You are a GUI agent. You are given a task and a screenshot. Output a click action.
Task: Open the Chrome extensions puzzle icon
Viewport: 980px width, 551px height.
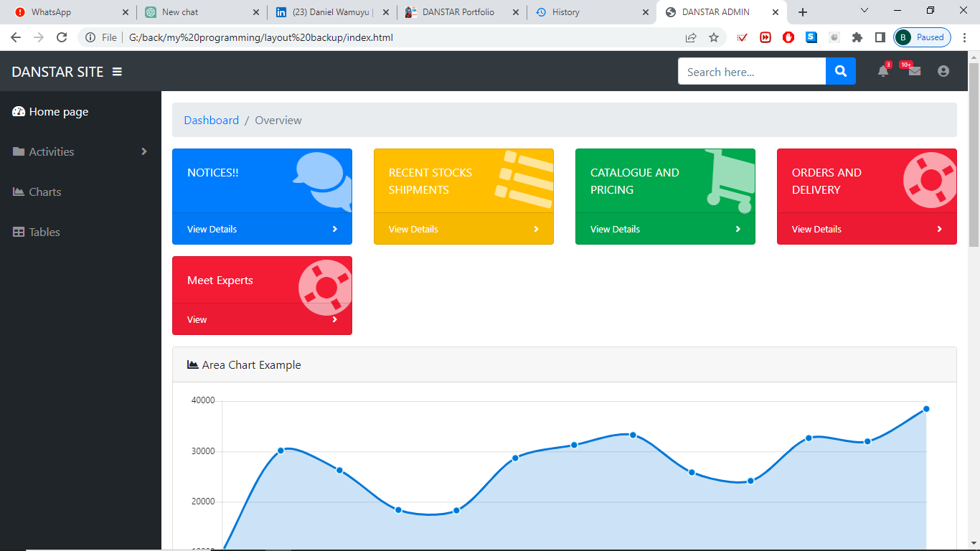857,37
